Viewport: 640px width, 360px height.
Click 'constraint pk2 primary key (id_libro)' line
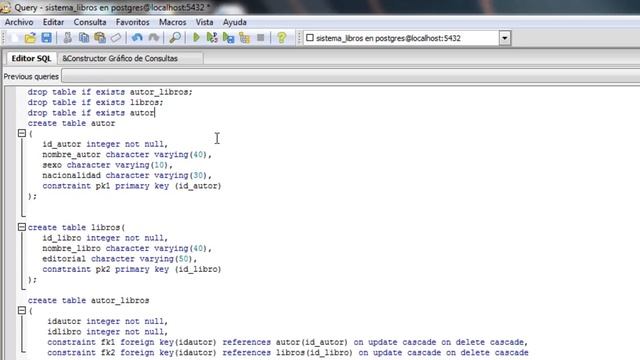[131, 269]
